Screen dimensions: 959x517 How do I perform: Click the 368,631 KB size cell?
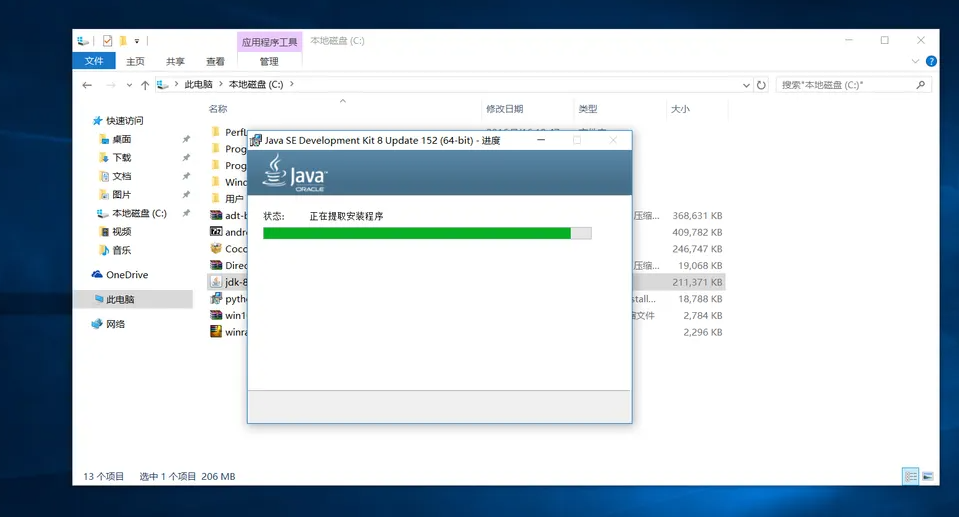pyautogui.click(x=697, y=215)
